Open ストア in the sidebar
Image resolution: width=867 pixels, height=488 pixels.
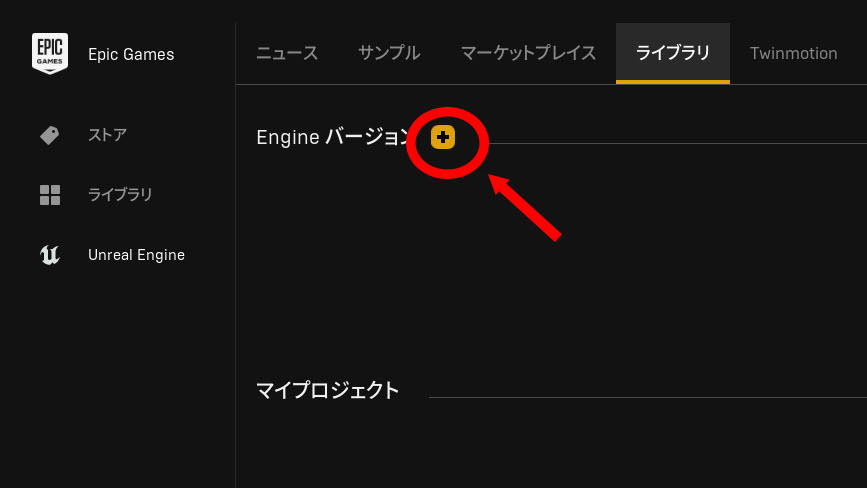(108, 135)
